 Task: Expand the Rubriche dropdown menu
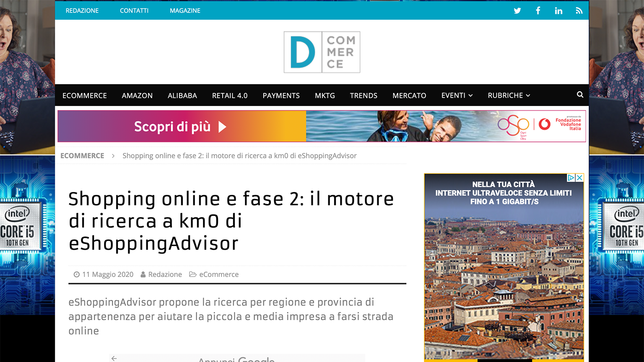(x=509, y=96)
